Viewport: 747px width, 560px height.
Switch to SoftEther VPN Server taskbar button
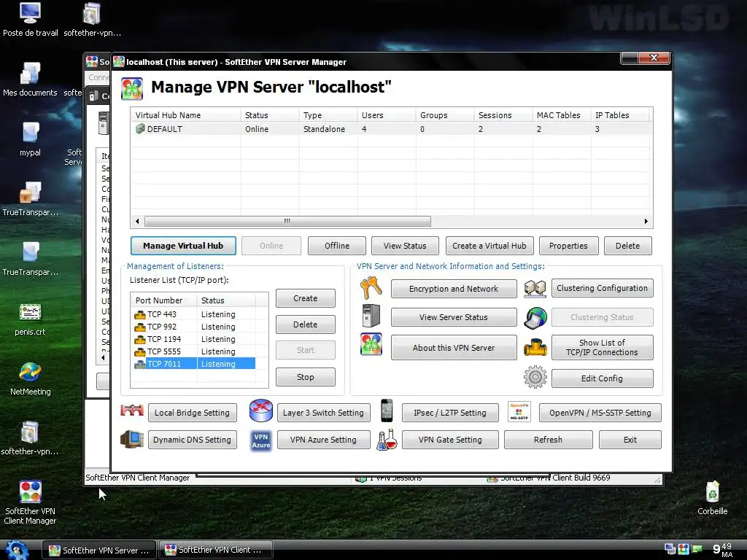click(x=99, y=550)
